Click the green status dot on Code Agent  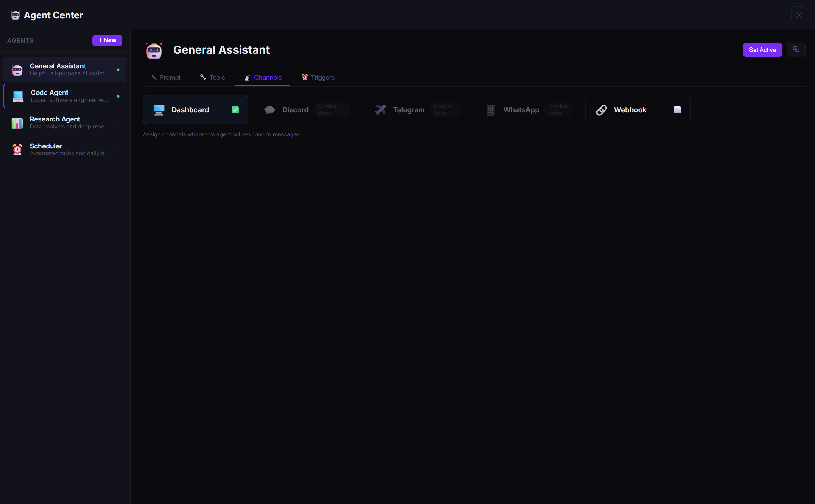(118, 96)
